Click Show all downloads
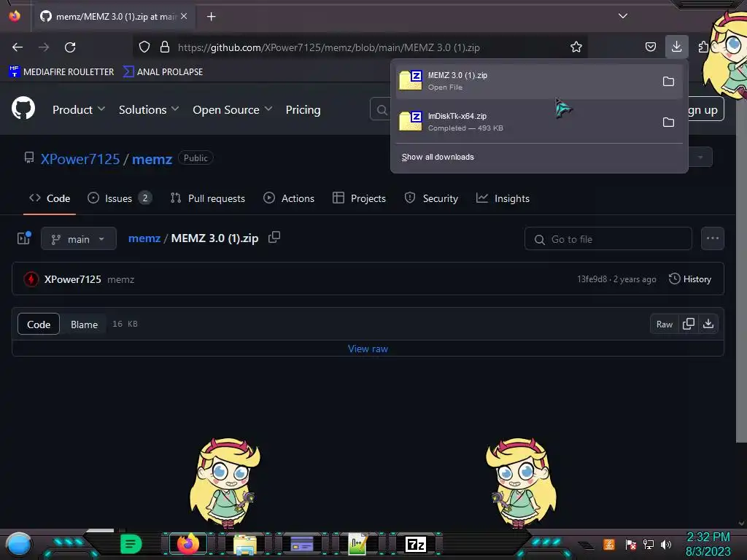 click(438, 157)
